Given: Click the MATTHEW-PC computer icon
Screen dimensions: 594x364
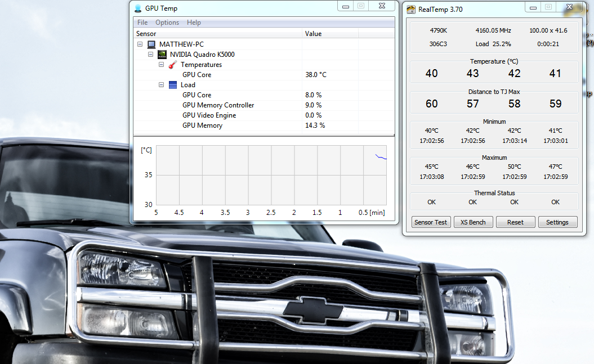Looking at the screenshot, I should [151, 44].
